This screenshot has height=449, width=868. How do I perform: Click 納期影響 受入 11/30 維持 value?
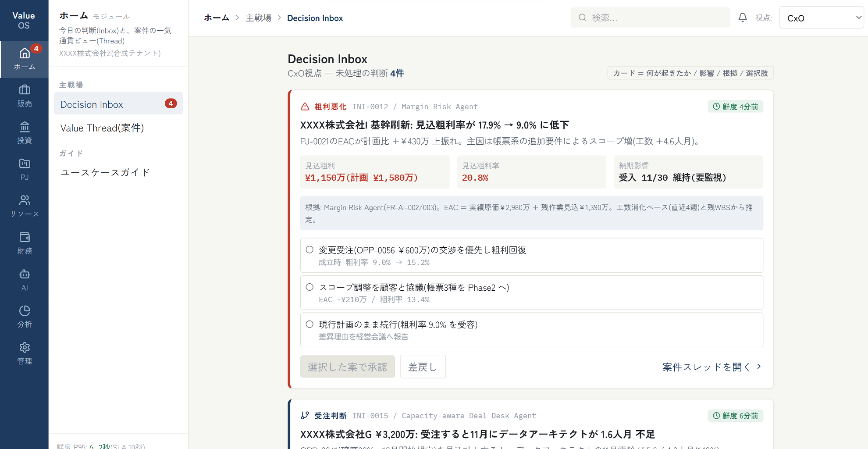pos(672,178)
